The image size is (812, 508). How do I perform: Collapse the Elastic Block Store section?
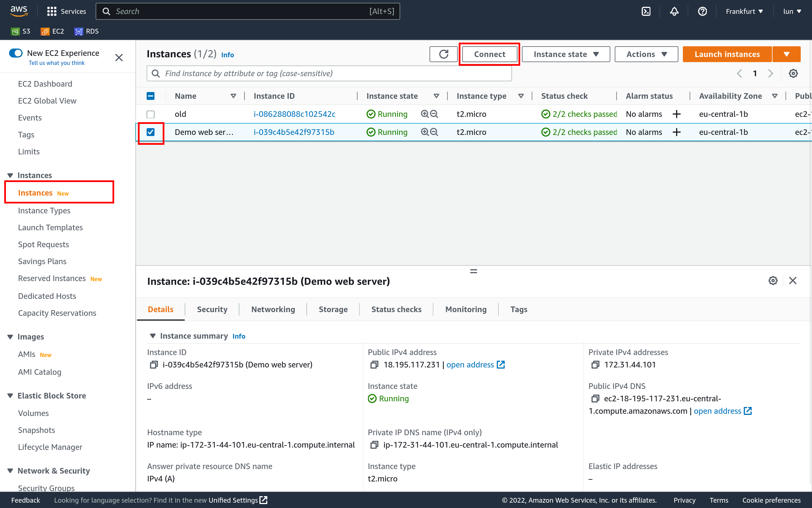(x=10, y=395)
